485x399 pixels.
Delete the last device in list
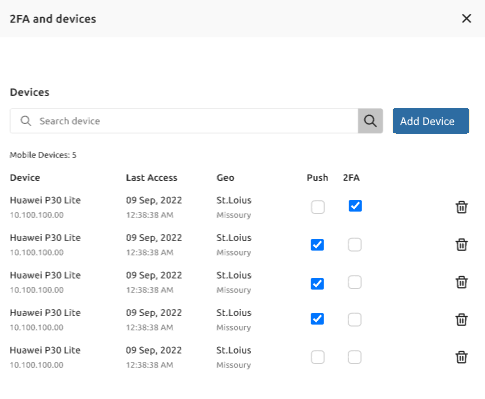coord(461,357)
